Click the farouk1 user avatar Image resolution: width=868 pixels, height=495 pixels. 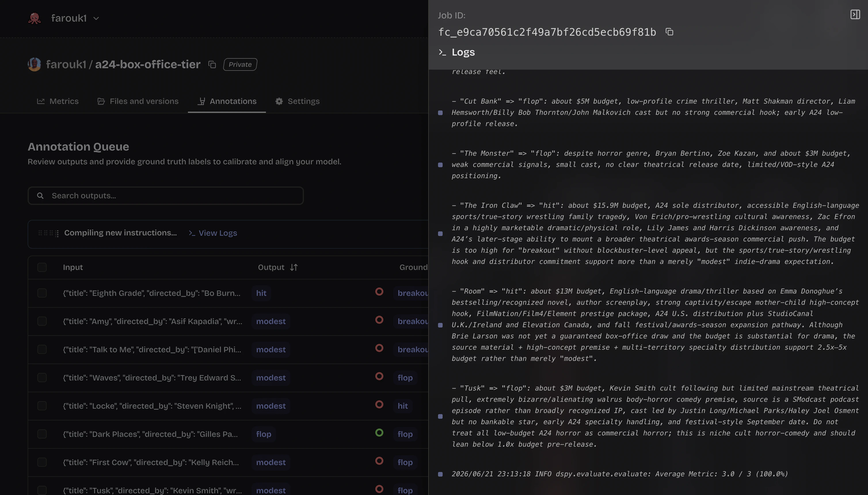tap(34, 64)
